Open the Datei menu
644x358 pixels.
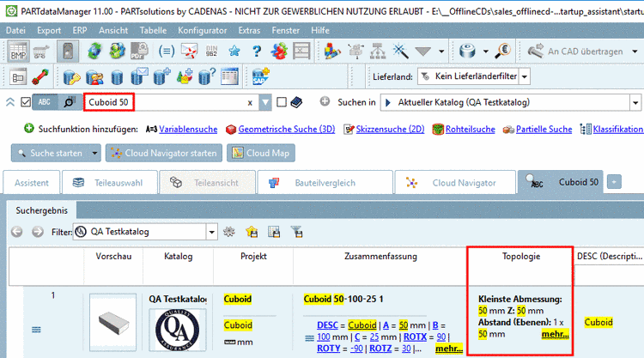[15, 30]
